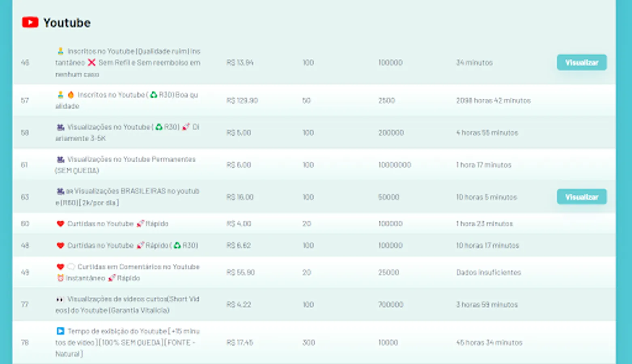Click the person emoji in service 46 row
Image resolution: width=632 pixels, height=364 pixels.
point(60,51)
